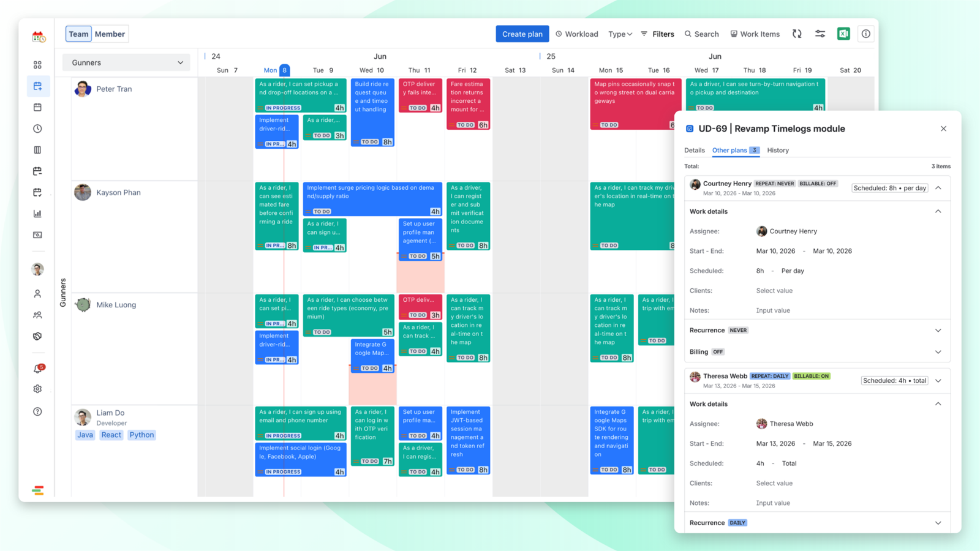The width and height of the screenshot is (980, 551).
Task: Select Mon 8 today date header
Action: click(276, 70)
